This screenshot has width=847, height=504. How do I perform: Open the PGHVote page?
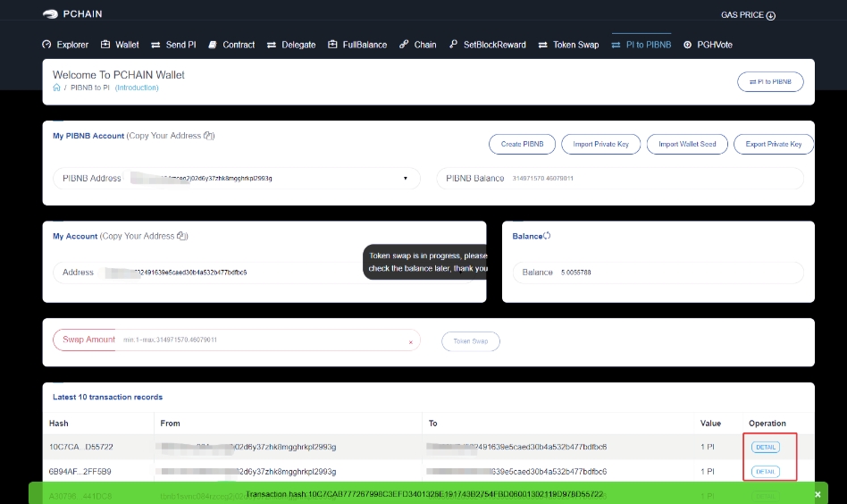click(x=708, y=45)
